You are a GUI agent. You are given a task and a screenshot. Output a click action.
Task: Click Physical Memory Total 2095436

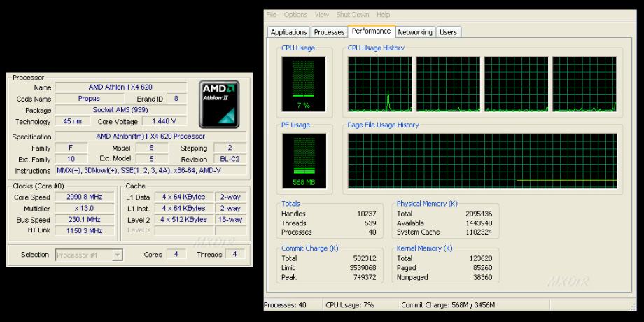point(479,213)
